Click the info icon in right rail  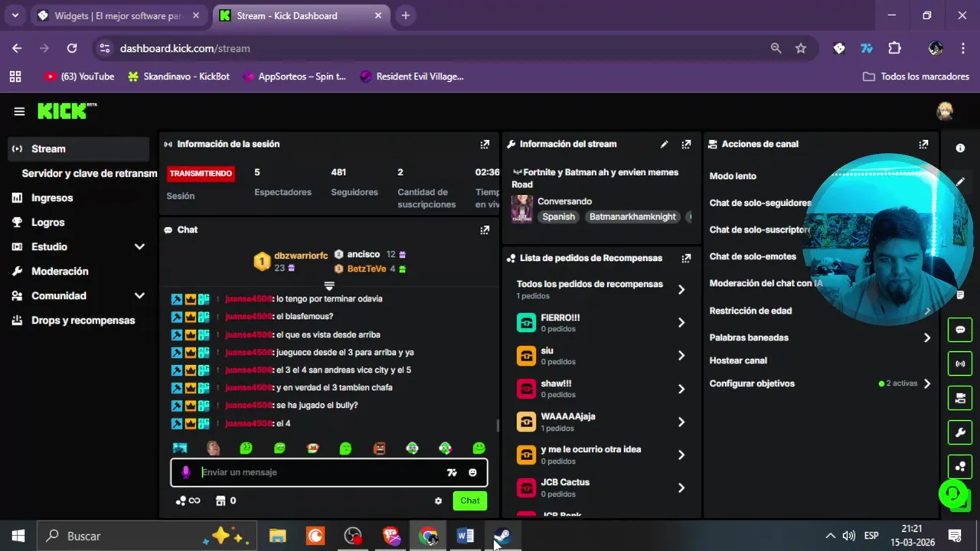point(960,148)
